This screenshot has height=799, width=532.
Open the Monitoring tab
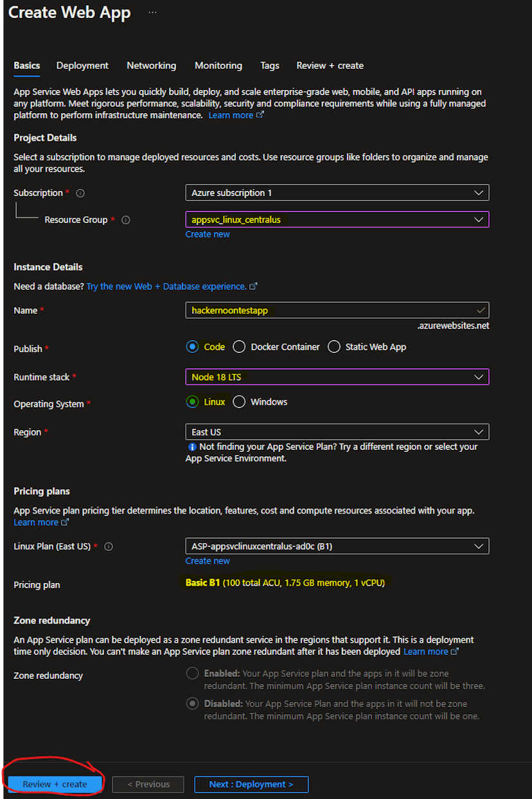(218, 66)
